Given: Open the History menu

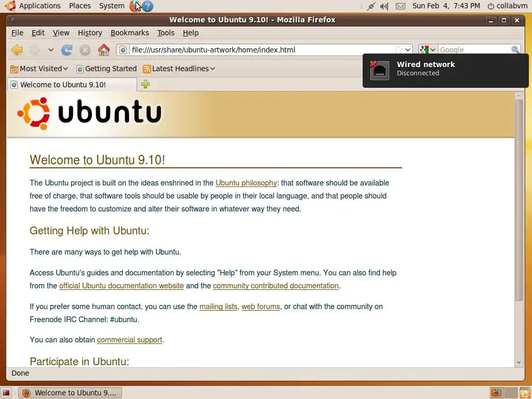Looking at the screenshot, I should coord(90,33).
